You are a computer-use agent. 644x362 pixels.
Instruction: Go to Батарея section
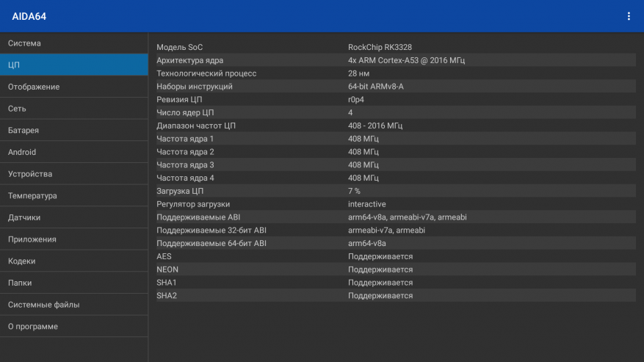coord(73,131)
